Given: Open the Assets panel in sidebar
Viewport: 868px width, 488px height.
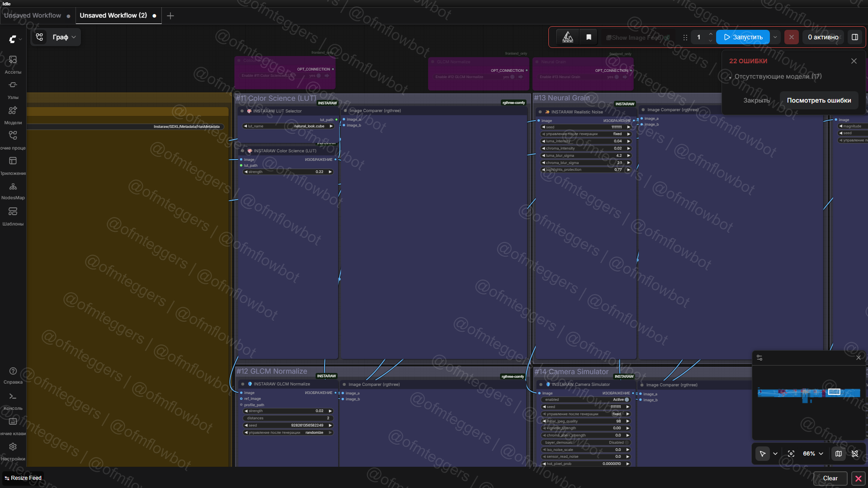Looking at the screenshot, I should point(13,64).
